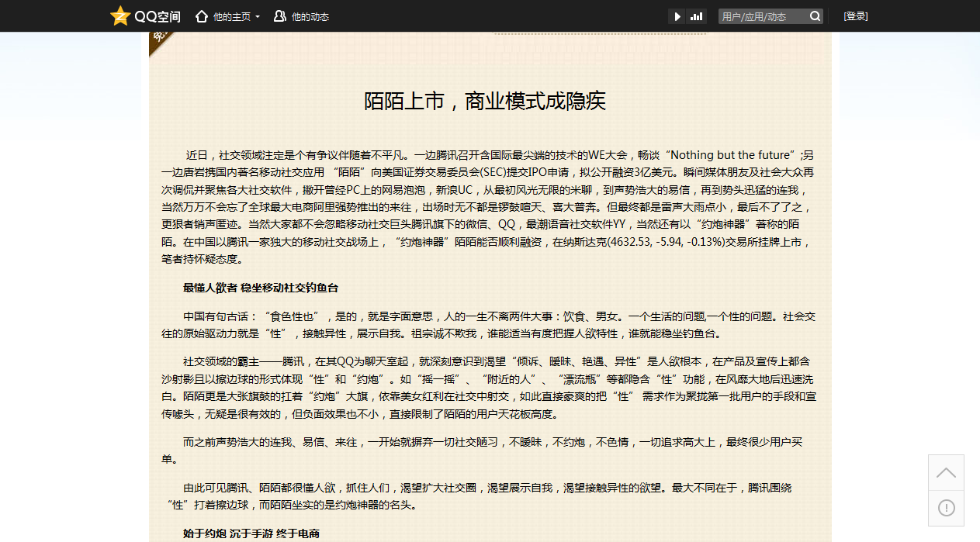
Task: Click the [登录] login link
Action: click(856, 16)
